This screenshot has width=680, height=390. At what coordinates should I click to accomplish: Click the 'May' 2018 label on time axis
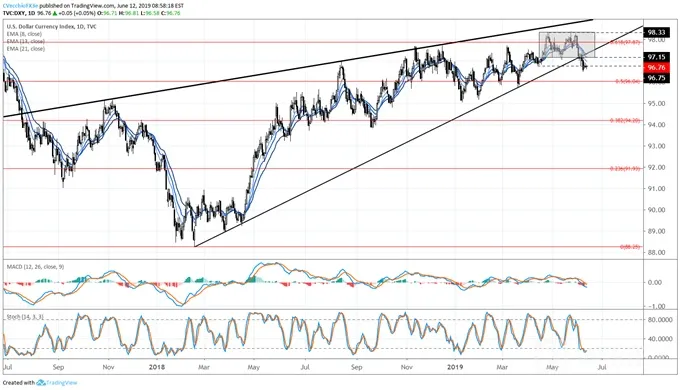(254, 367)
